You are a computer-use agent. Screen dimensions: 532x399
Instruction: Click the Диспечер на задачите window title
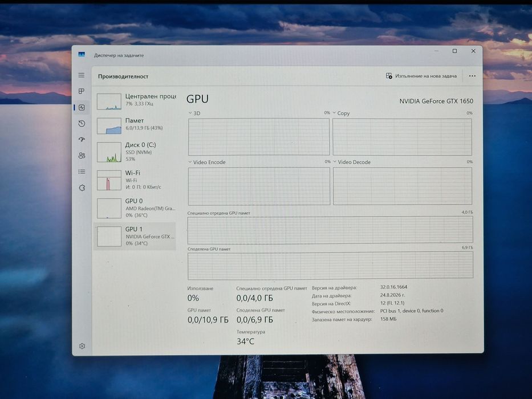point(119,55)
